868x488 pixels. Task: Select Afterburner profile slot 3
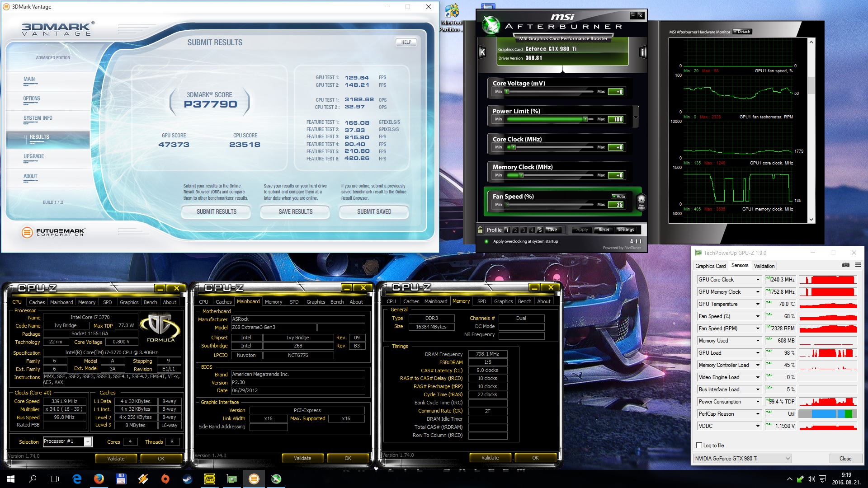(x=524, y=230)
